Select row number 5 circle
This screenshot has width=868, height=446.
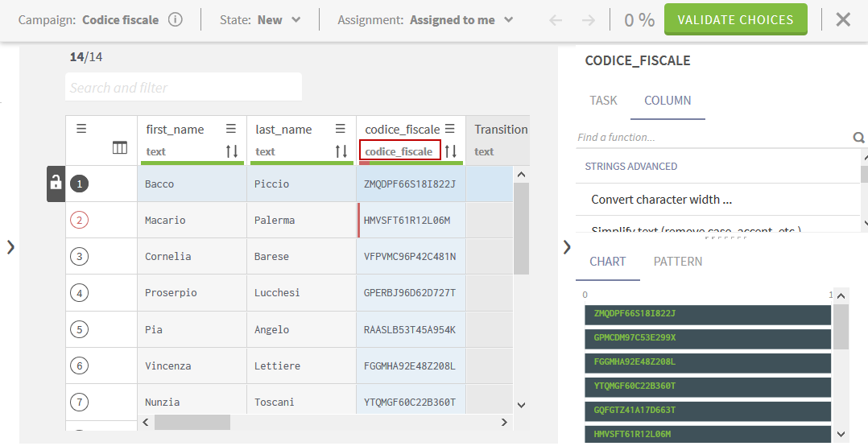pos(79,329)
